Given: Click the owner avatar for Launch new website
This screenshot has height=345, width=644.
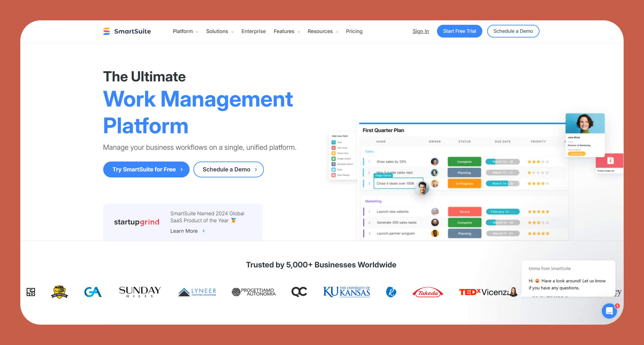Looking at the screenshot, I should coord(435,211).
